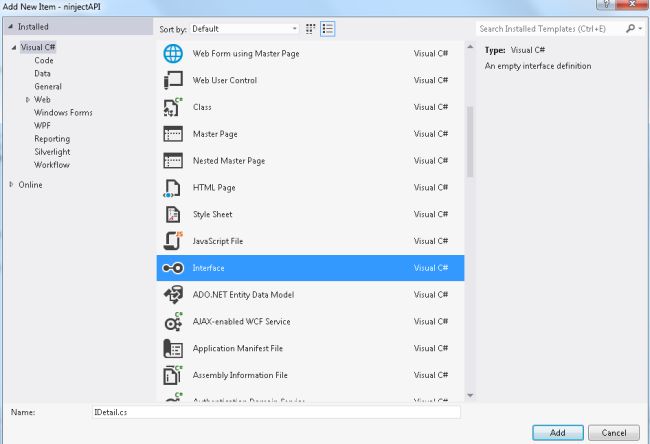Image resolution: width=650 pixels, height=444 pixels.
Task: Select the Master Page template name
Action: [x=215, y=134]
